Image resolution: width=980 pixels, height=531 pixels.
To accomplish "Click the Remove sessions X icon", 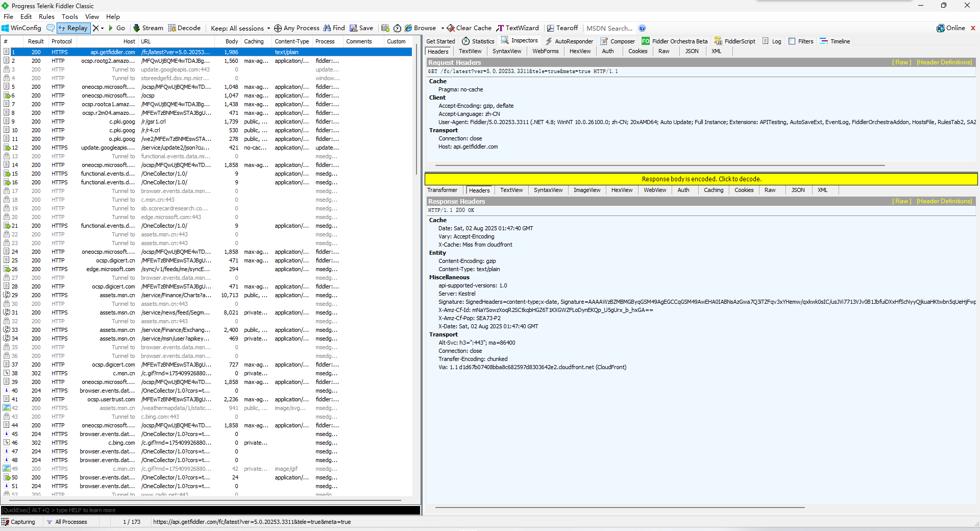I will [95, 28].
